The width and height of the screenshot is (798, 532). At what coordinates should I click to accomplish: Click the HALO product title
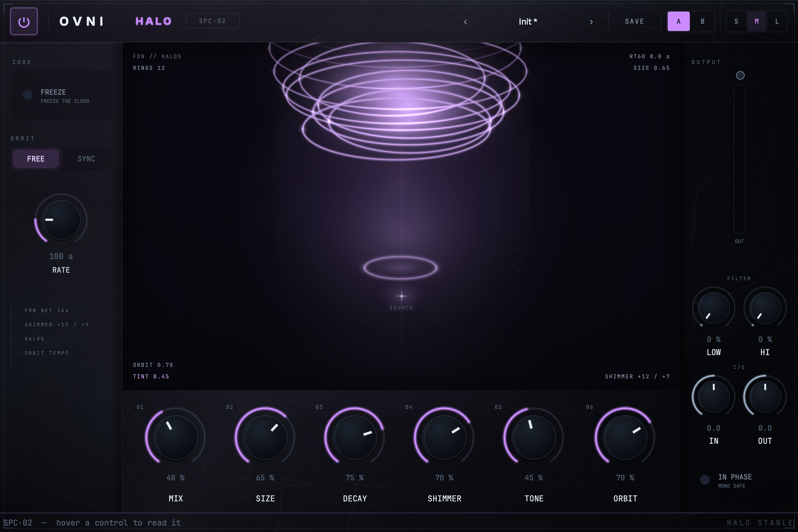pyautogui.click(x=154, y=21)
